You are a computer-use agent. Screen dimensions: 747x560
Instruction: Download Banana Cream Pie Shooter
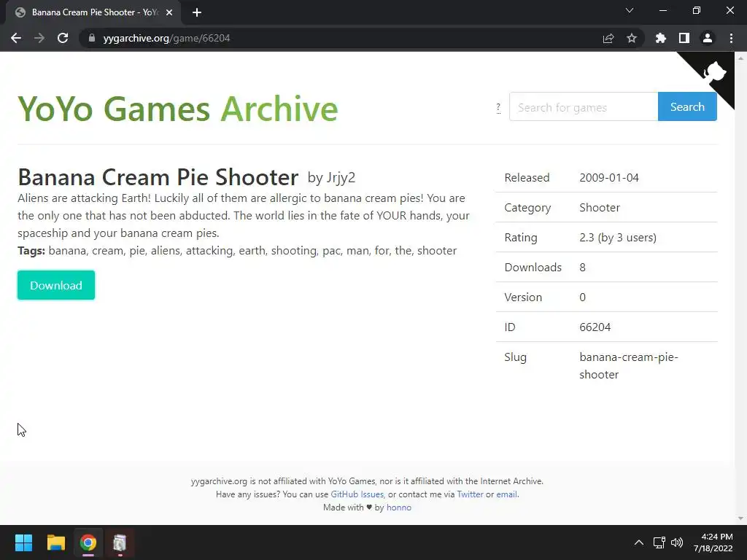pos(56,285)
